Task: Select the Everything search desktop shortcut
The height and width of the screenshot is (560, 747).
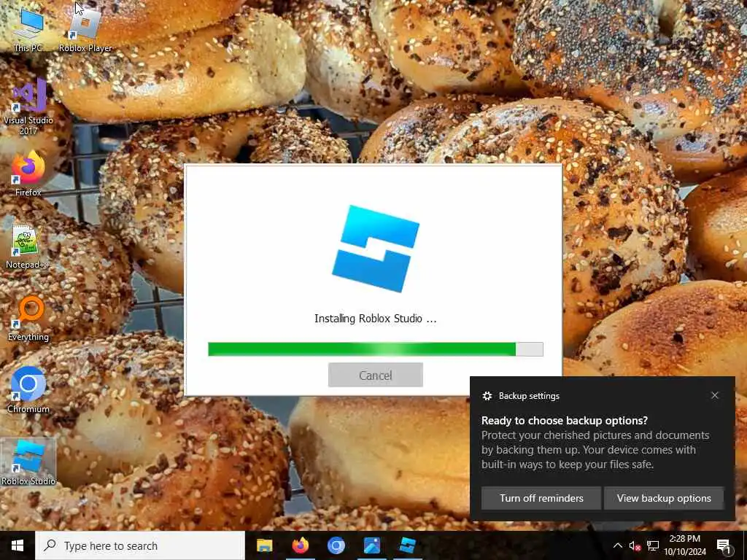Action: coord(28,318)
